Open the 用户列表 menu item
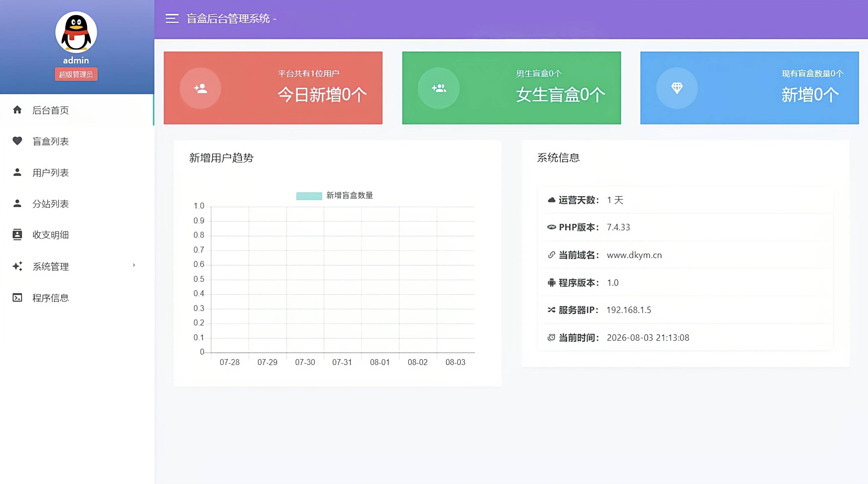The height and width of the screenshot is (484, 868). (77, 172)
